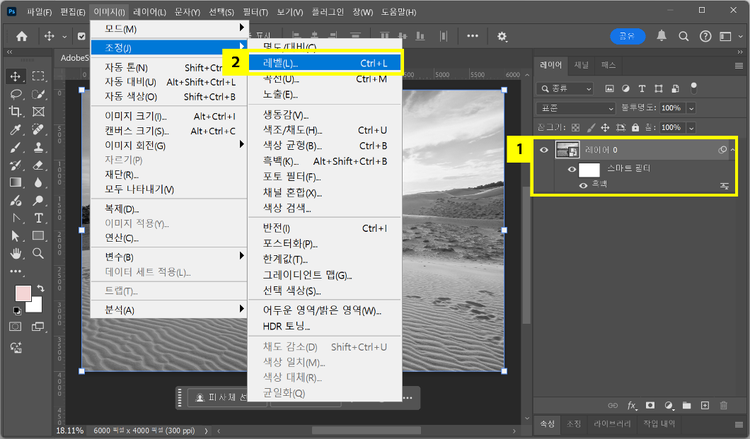This screenshot has width=750, height=439.
Task: Open the 표준 blend mode dropdown
Action: click(577, 108)
